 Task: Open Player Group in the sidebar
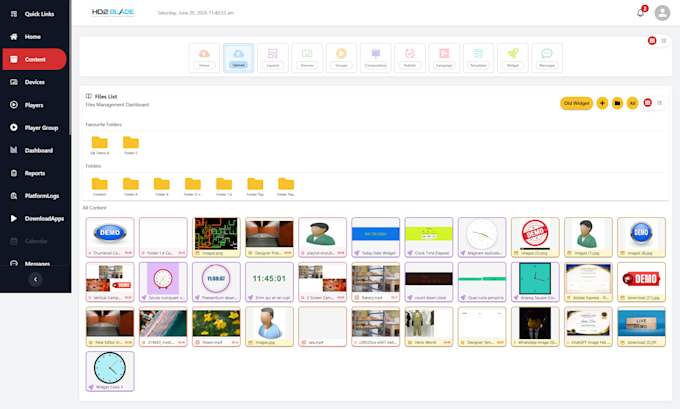pyautogui.click(x=34, y=128)
